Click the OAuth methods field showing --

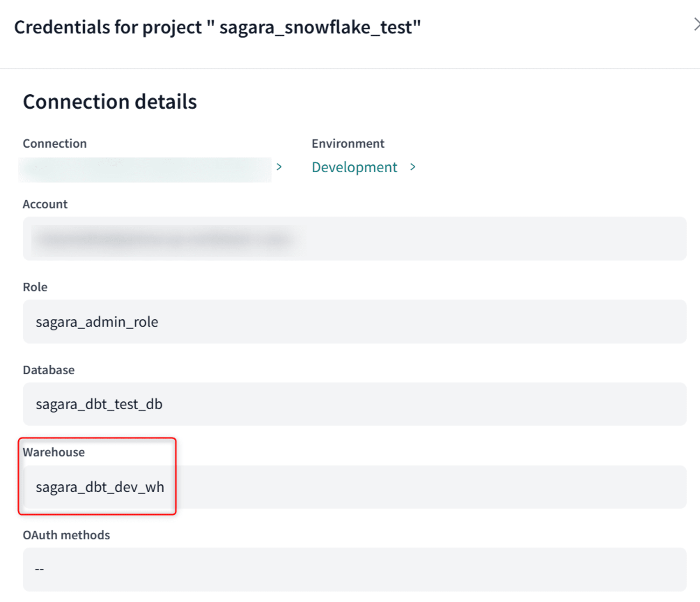[x=355, y=569]
